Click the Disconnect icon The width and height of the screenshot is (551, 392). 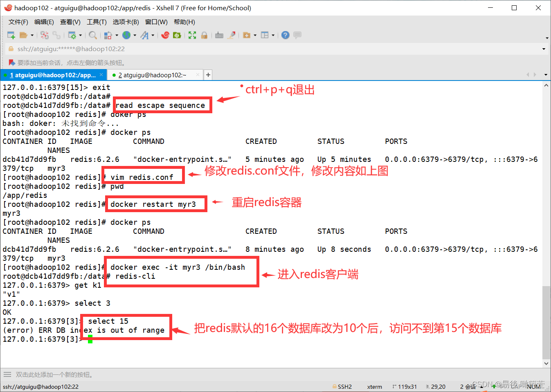(45, 36)
